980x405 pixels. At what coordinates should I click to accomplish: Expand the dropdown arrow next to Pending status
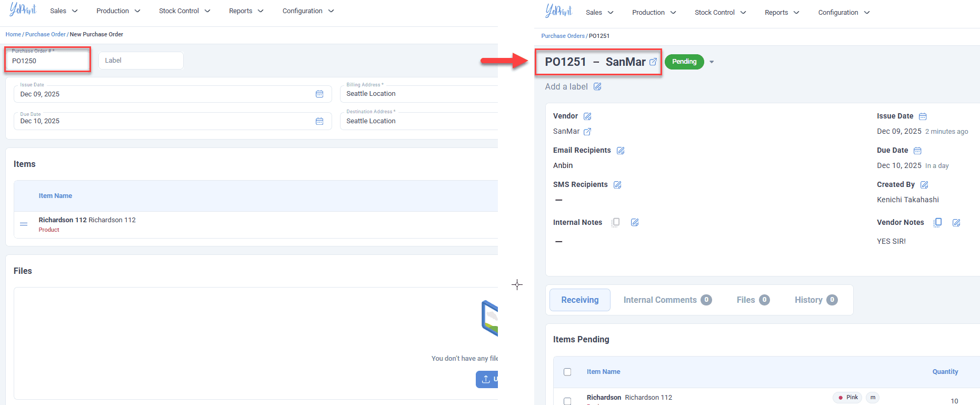coord(712,62)
